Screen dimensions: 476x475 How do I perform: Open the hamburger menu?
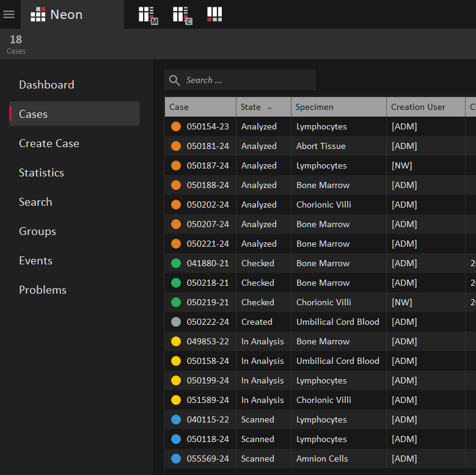pos(9,14)
